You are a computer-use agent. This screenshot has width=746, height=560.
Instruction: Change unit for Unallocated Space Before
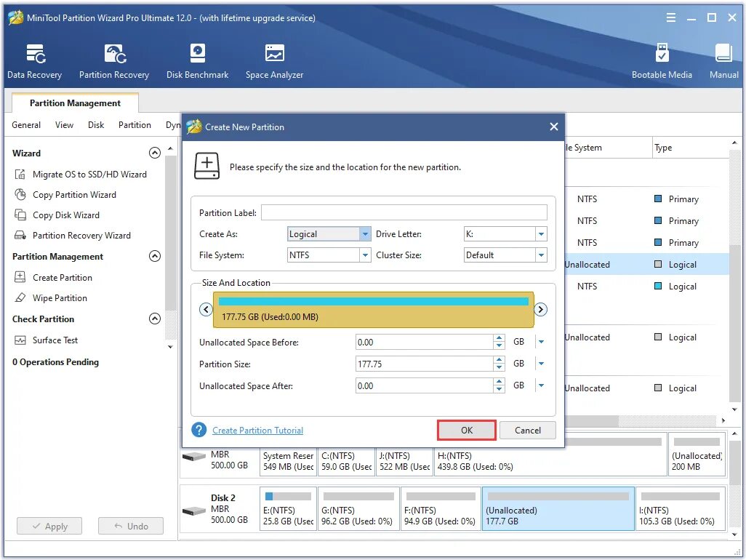pyautogui.click(x=541, y=342)
